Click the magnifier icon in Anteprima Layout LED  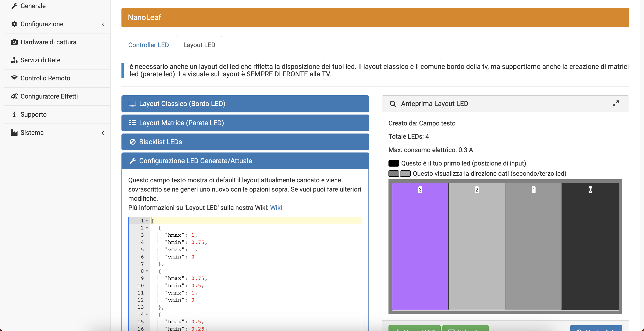click(393, 104)
